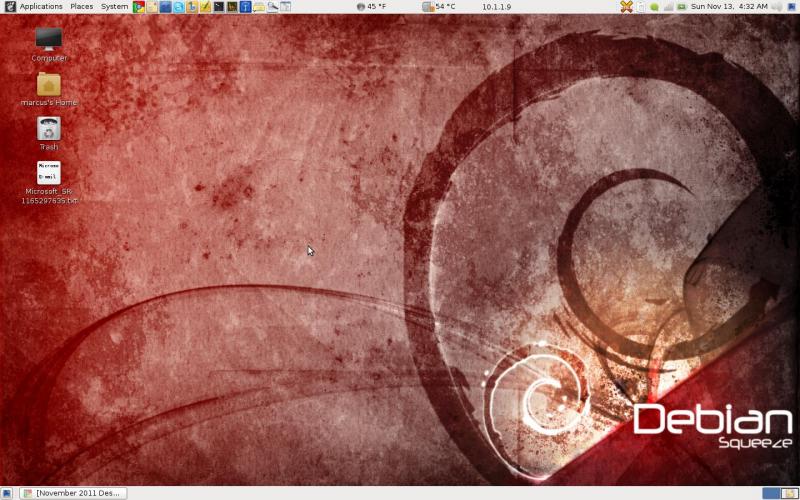Open the clock calendar Sun Nov 13

pyautogui.click(x=729, y=7)
